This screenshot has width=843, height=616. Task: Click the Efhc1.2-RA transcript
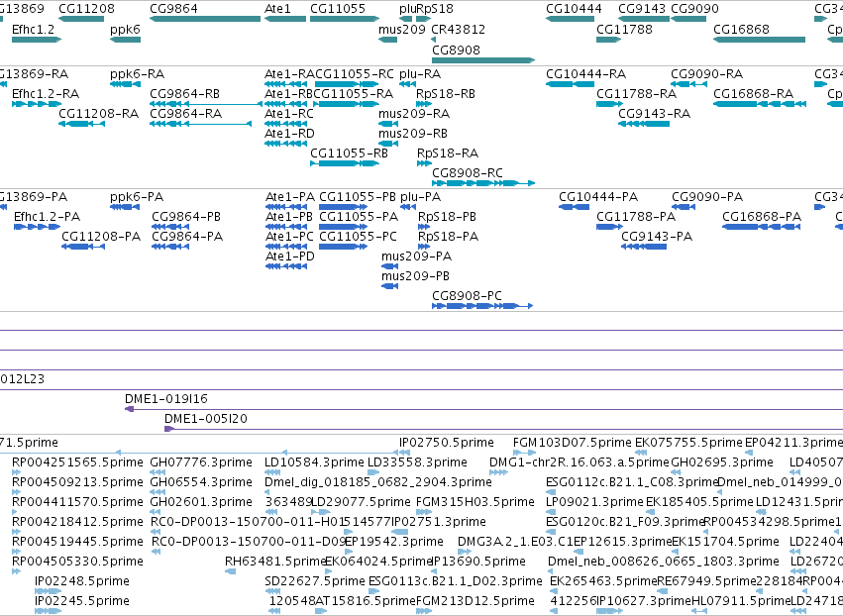pyautogui.click(x=37, y=104)
